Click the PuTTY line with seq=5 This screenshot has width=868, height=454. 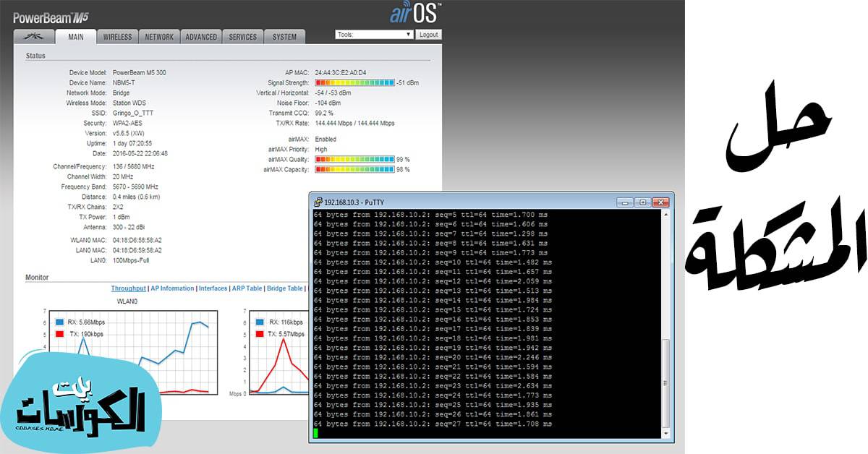(x=430, y=215)
